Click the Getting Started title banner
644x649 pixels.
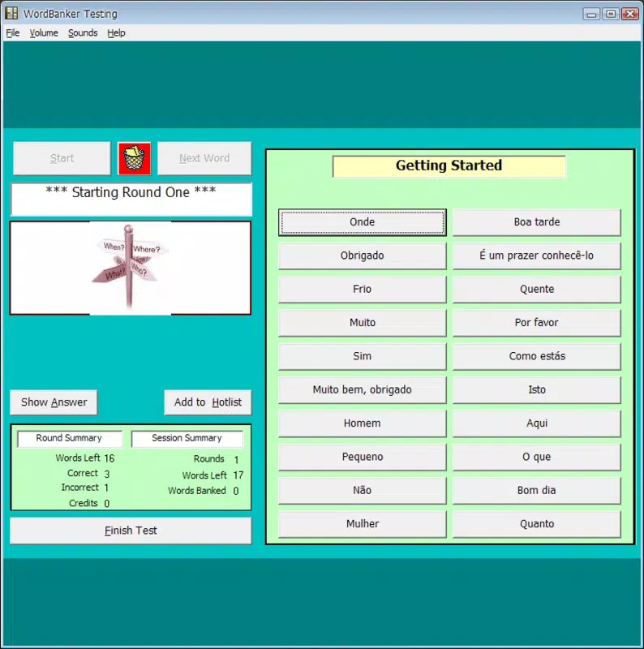[449, 166]
